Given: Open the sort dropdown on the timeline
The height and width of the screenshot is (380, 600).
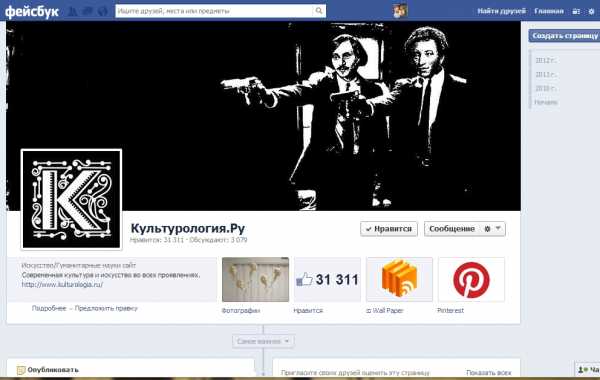Looking at the screenshot, I should pyautogui.click(x=263, y=341).
